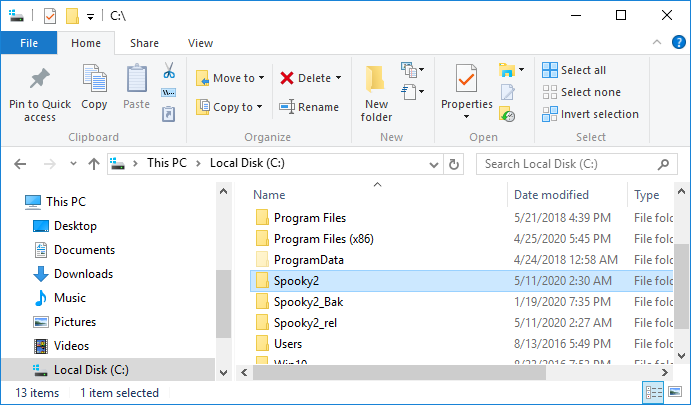Image resolution: width=691 pixels, height=405 pixels.
Task: Click the Cut scissors icon
Action: pos(169,72)
